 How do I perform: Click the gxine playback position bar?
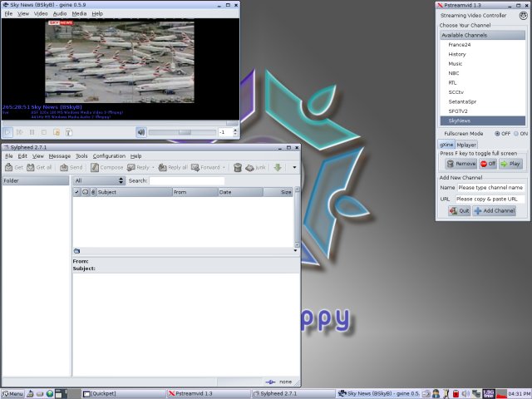121,123
